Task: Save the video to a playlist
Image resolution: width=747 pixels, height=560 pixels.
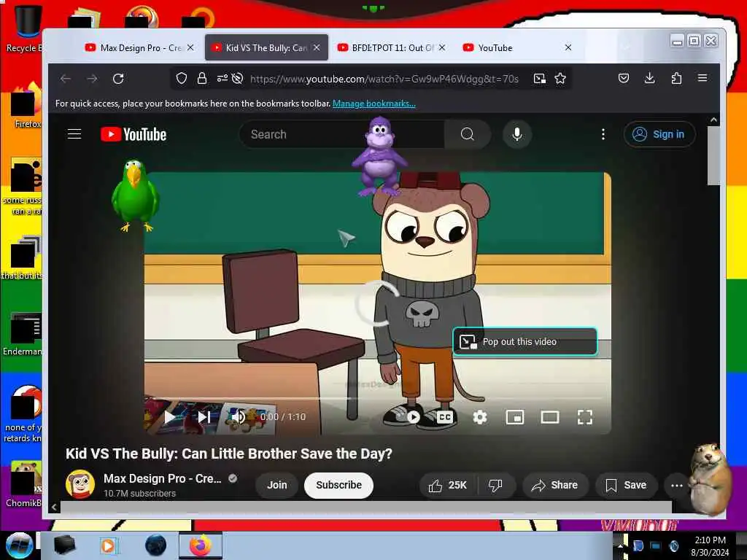Action: point(625,485)
